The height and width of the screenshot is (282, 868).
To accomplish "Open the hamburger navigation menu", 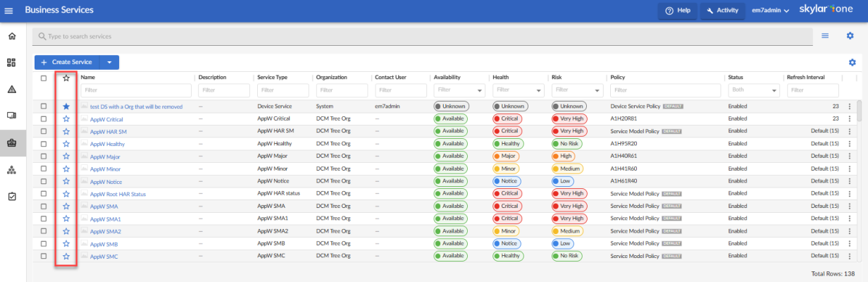I will click(x=8, y=11).
